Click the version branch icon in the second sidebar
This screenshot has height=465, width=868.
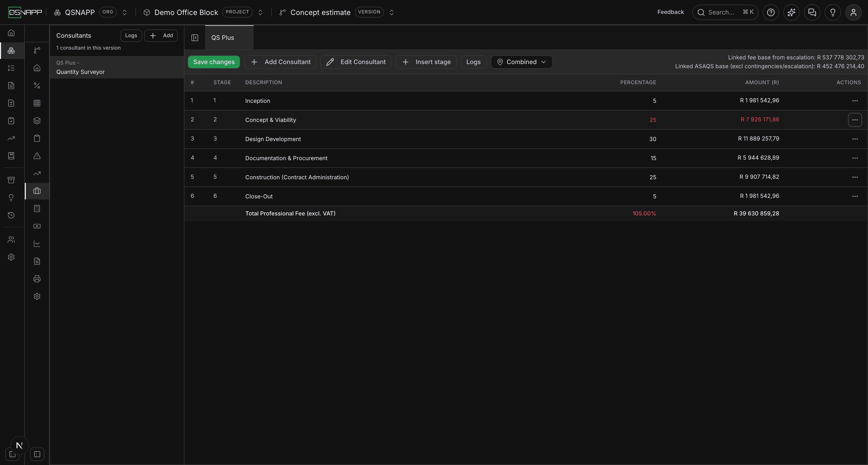pyautogui.click(x=37, y=50)
